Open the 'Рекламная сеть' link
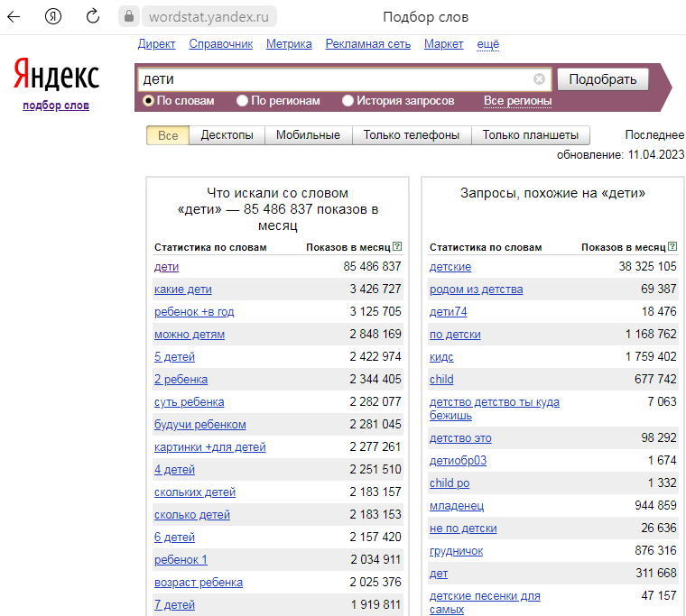 tap(368, 43)
